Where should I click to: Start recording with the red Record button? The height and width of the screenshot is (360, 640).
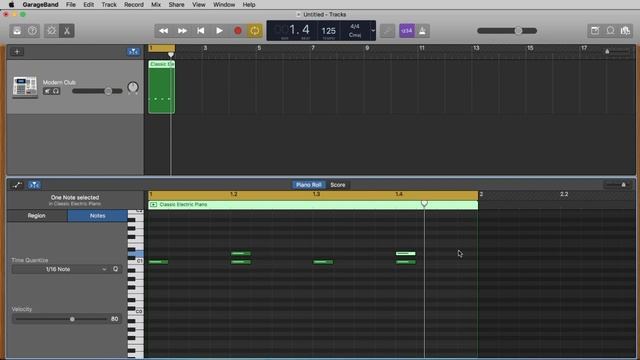238,31
